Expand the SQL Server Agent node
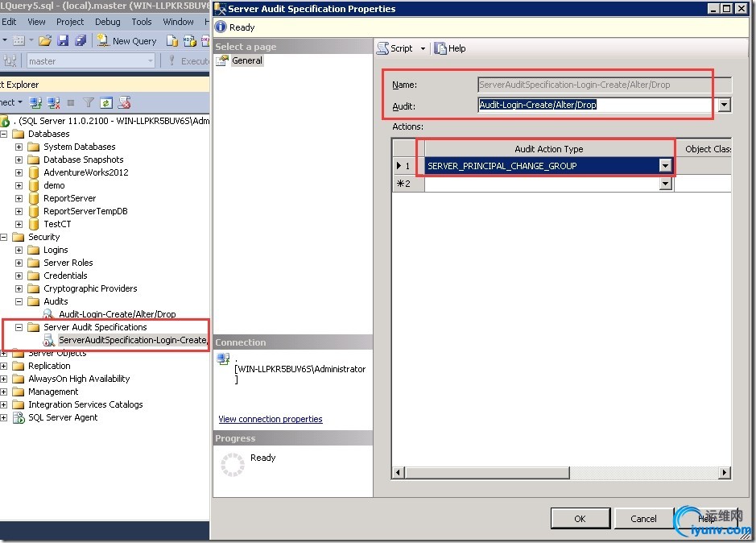This screenshot has width=756, height=543. click(4, 417)
